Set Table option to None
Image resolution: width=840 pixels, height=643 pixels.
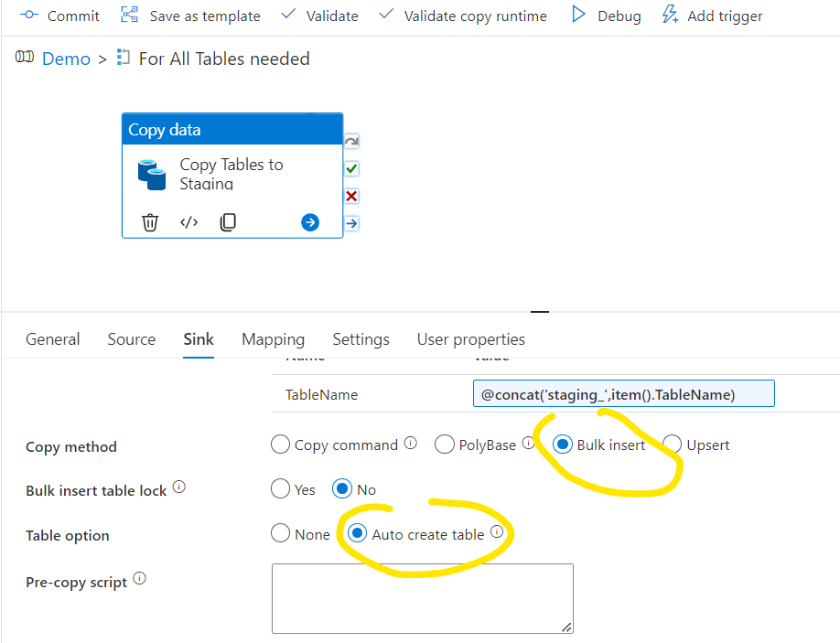(281, 534)
